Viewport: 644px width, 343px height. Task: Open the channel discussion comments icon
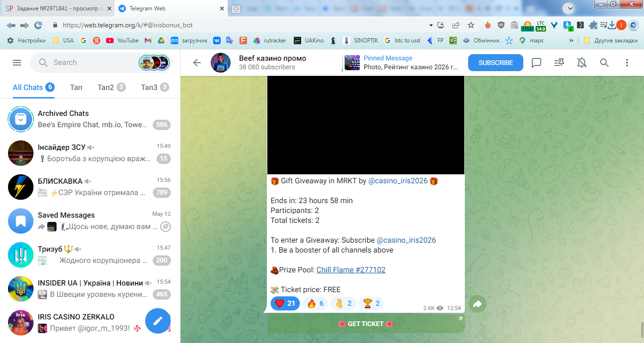(537, 63)
